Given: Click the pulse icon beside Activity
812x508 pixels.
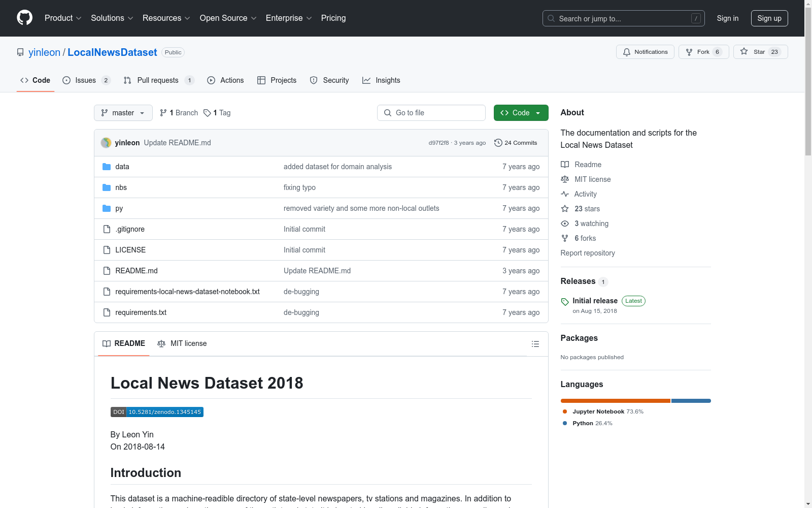Looking at the screenshot, I should (565, 194).
